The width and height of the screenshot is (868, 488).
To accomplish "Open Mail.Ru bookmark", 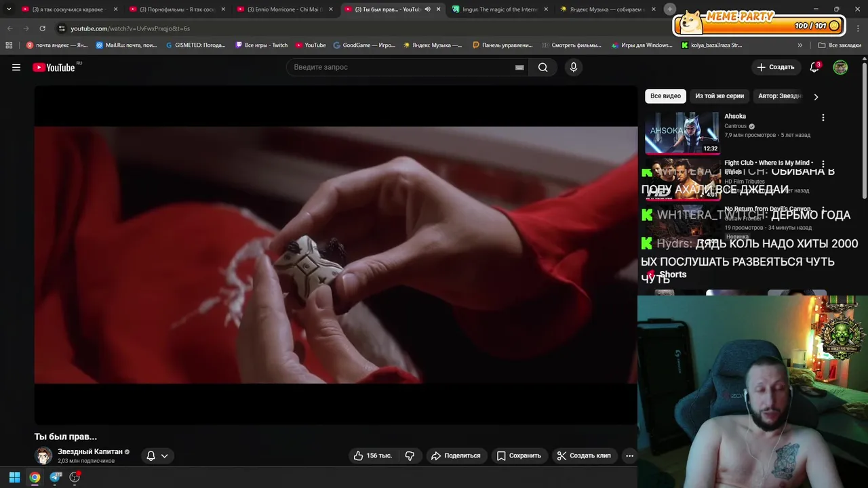I will (x=126, y=45).
